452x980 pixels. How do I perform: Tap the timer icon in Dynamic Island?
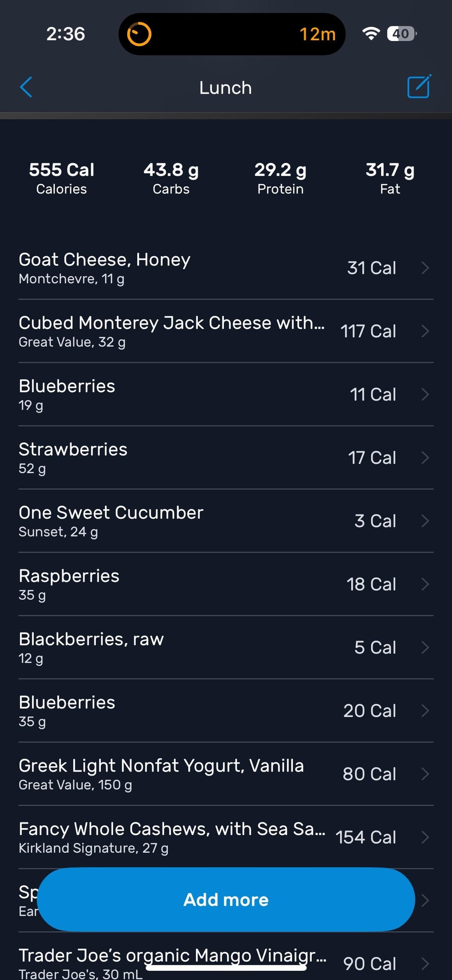coord(139,34)
